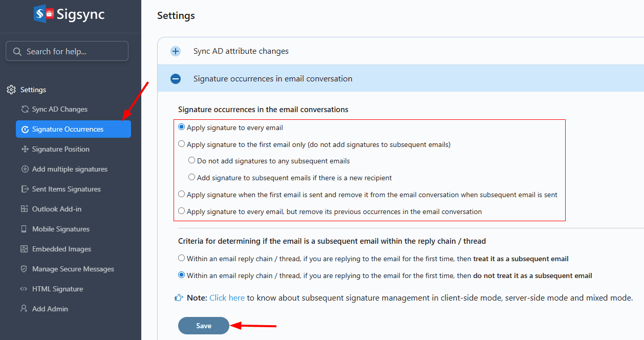The image size is (644, 340).
Task: Select 'Apply signature to every email' option
Action: pos(181,128)
